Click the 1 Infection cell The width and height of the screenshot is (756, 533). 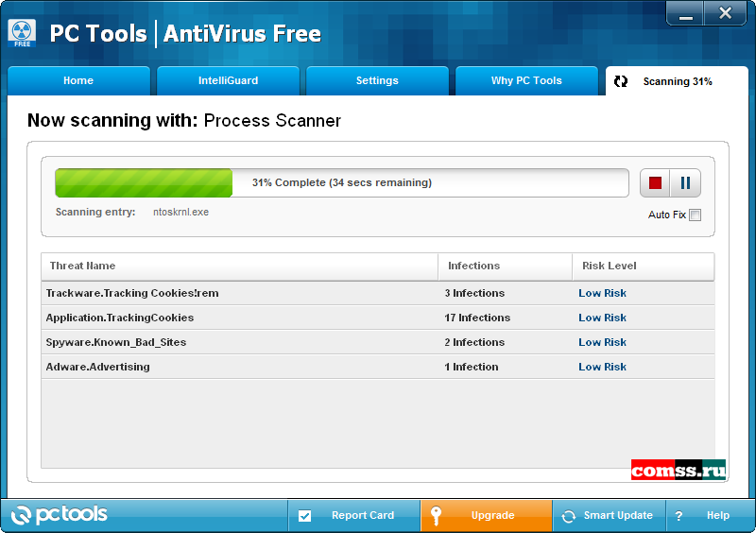471,367
